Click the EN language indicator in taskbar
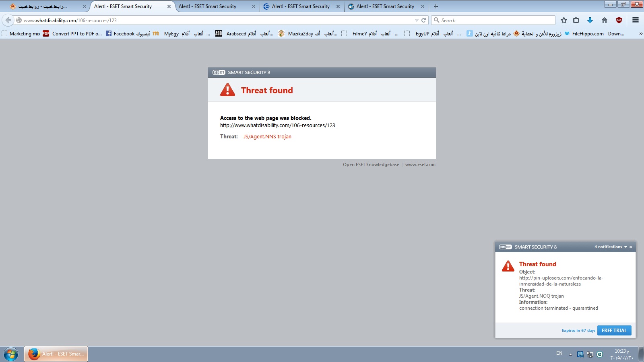 coord(559,353)
